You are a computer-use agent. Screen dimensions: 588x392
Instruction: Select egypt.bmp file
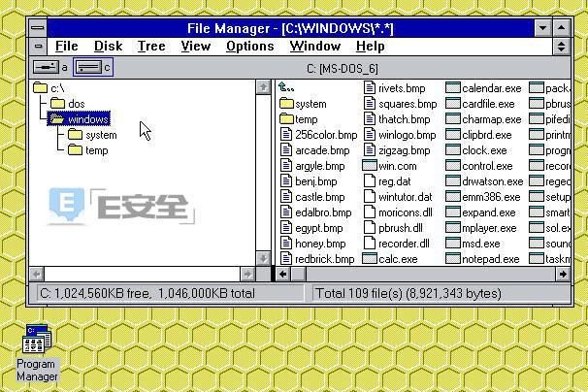(311, 228)
